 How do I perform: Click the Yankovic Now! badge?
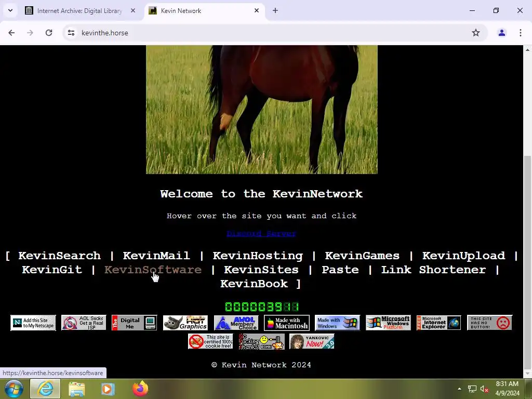(312, 342)
